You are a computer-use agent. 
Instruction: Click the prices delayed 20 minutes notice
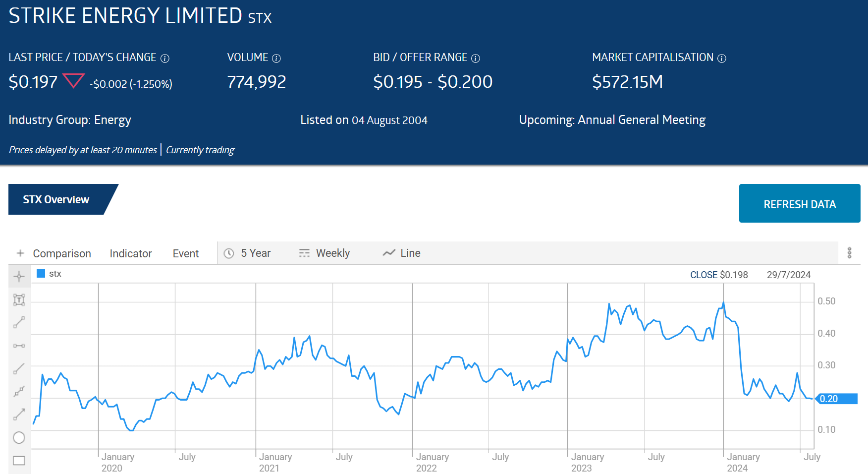tap(83, 150)
